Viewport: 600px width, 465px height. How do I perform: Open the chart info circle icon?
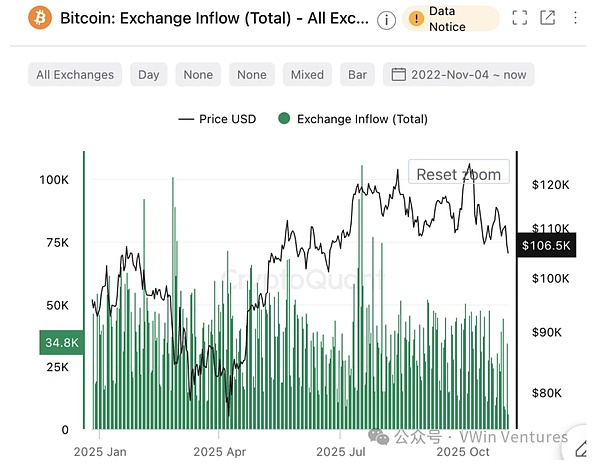387,20
